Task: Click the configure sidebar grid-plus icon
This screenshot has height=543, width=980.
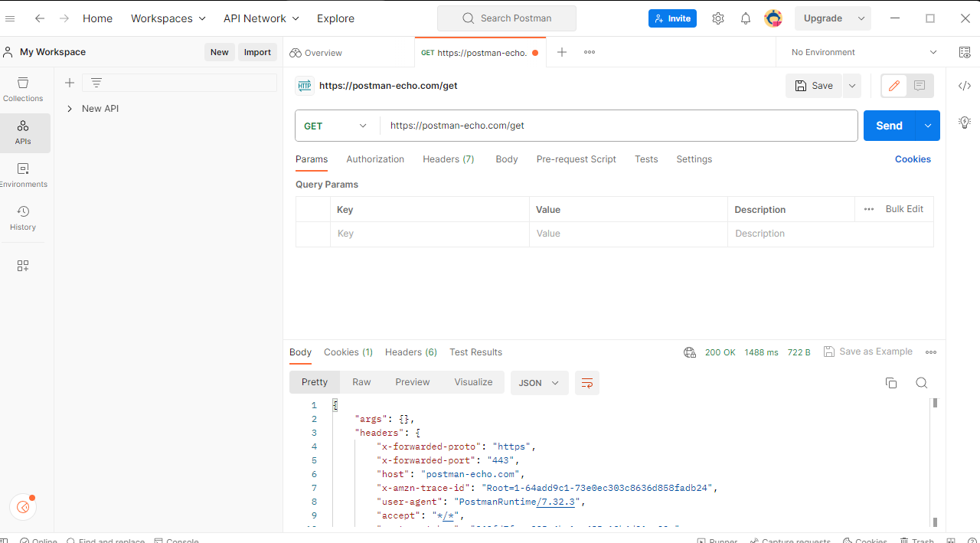Action: pyautogui.click(x=23, y=266)
